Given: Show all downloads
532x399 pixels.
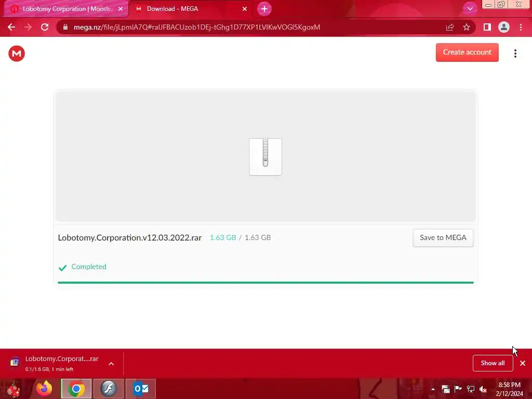Looking at the screenshot, I should [x=493, y=363].
